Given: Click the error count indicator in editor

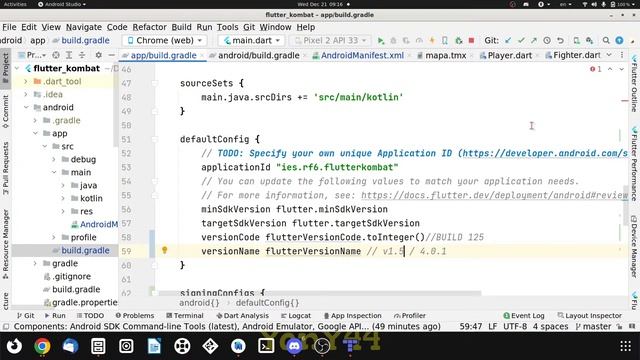Looking at the screenshot, I should (x=596, y=69).
